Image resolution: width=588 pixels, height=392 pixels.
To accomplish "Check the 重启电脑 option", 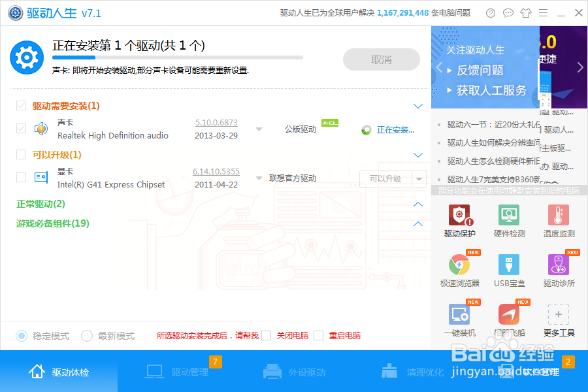I will [x=318, y=335].
